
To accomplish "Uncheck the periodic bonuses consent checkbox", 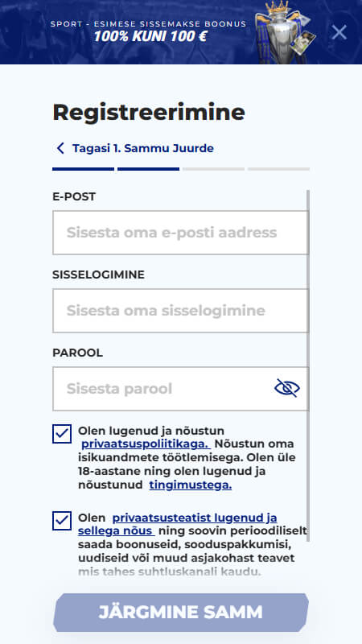I will 62,521.
